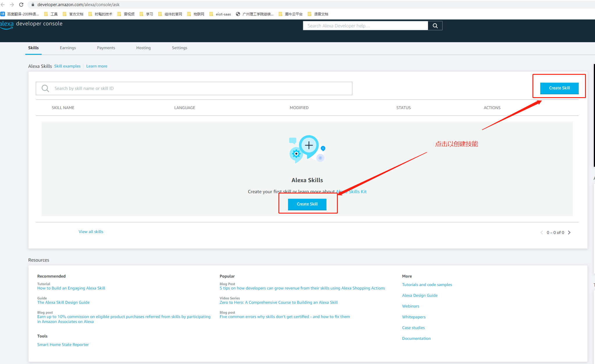The width and height of the screenshot is (595, 364).
Task: Click the help search magnifier button
Action: point(435,26)
